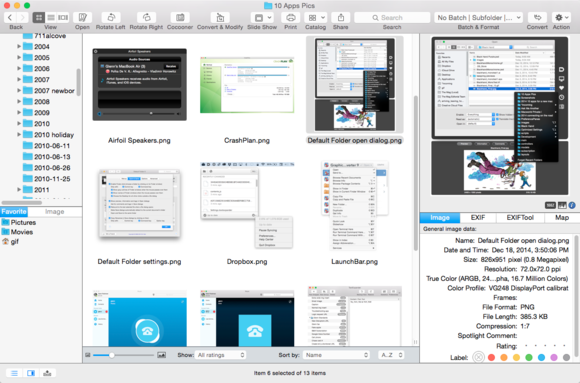
Task: Click the Catalog icon
Action: tap(312, 17)
